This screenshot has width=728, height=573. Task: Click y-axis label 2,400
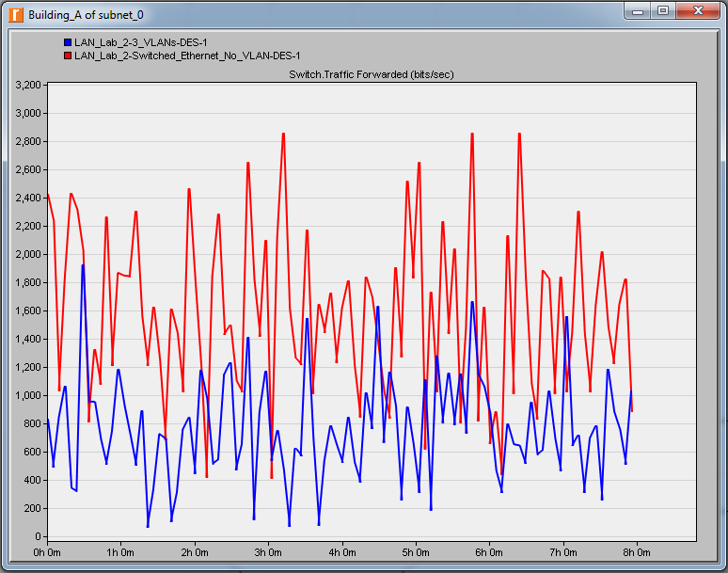28,198
